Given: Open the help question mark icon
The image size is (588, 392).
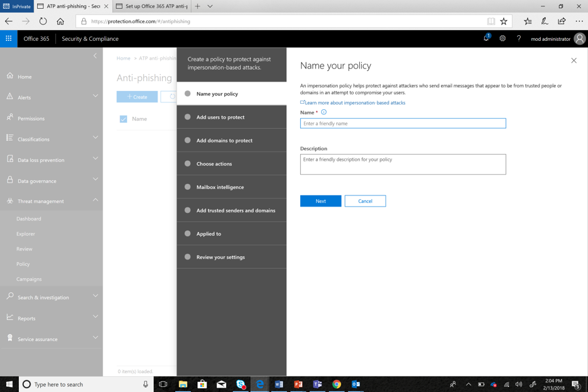Looking at the screenshot, I should pos(519,38).
